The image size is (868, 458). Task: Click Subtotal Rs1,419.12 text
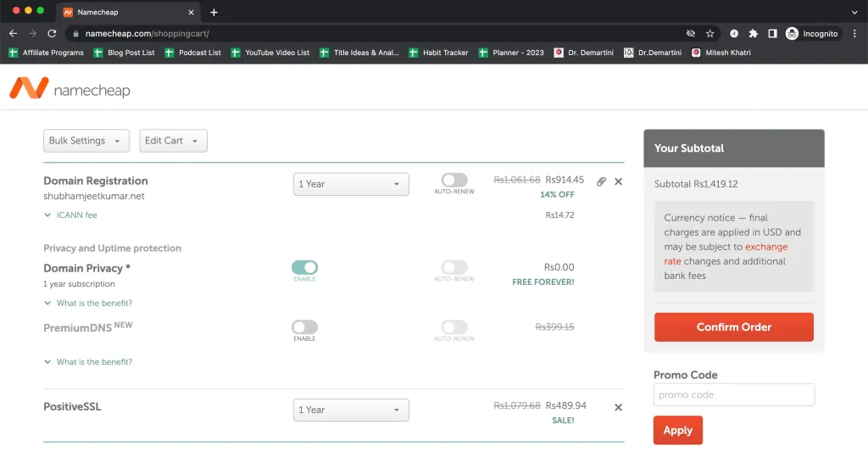pyautogui.click(x=696, y=184)
